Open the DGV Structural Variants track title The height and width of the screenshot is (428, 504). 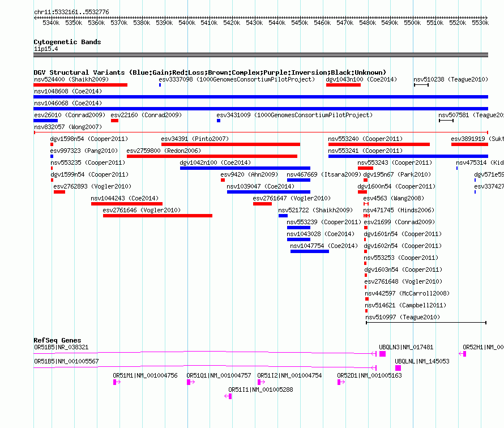tap(210, 72)
